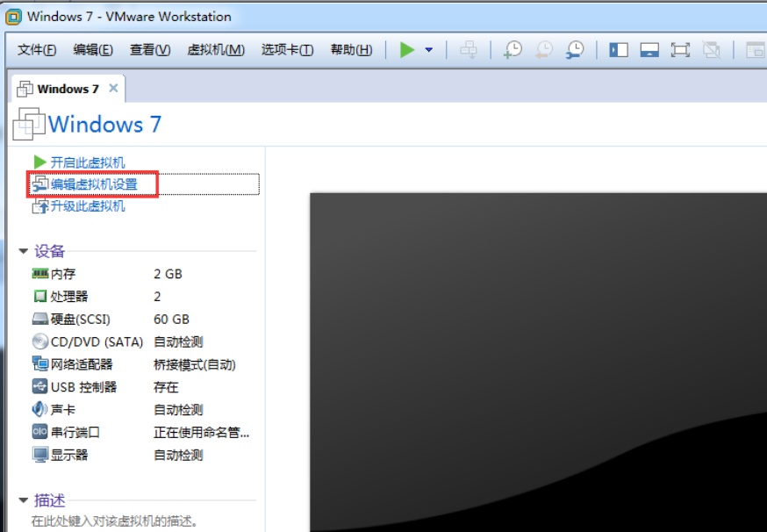Click the 显示器 display icon
This screenshot has width=767, height=532.
[40, 455]
